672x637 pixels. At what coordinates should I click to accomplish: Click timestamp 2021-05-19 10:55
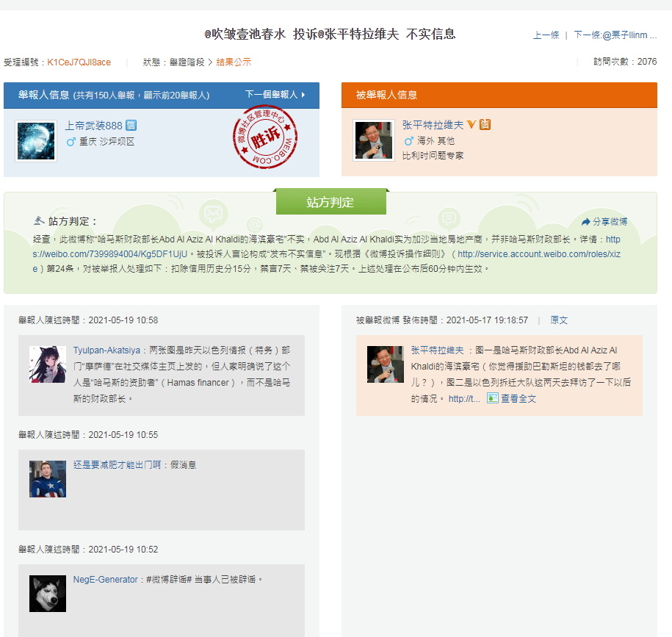coord(123,435)
